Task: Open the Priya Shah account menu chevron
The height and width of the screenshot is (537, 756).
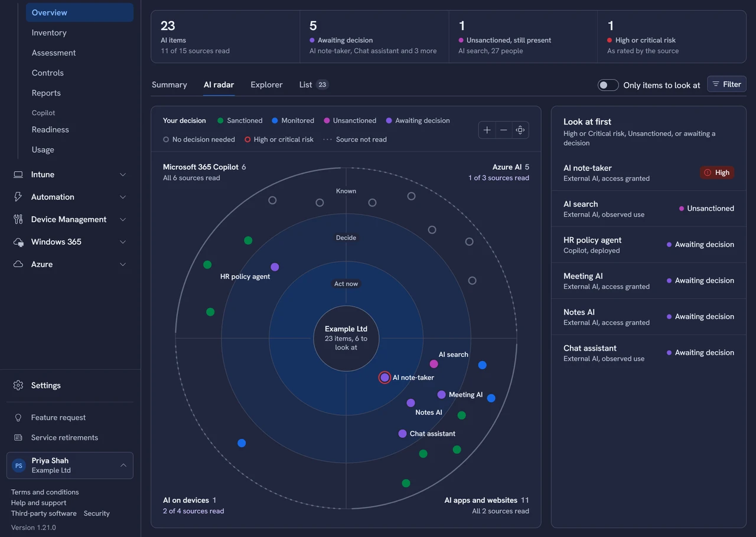Action: coord(123,466)
